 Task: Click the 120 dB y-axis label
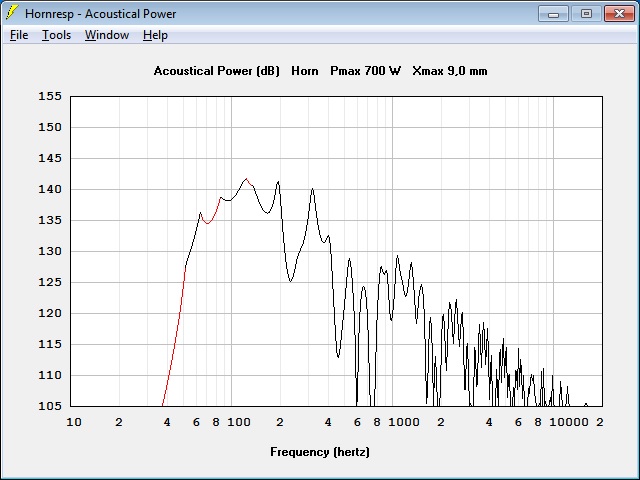pyautogui.click(x=50, y=313)
